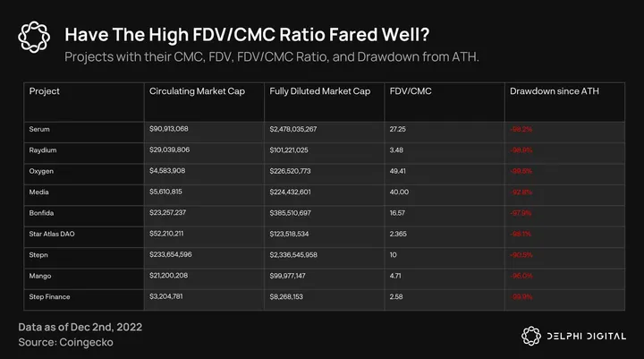This screenshot has width=644, height=359.
Task: Click the "DELPHI DIGITAL" wordmark text
Action: point(587,336)
